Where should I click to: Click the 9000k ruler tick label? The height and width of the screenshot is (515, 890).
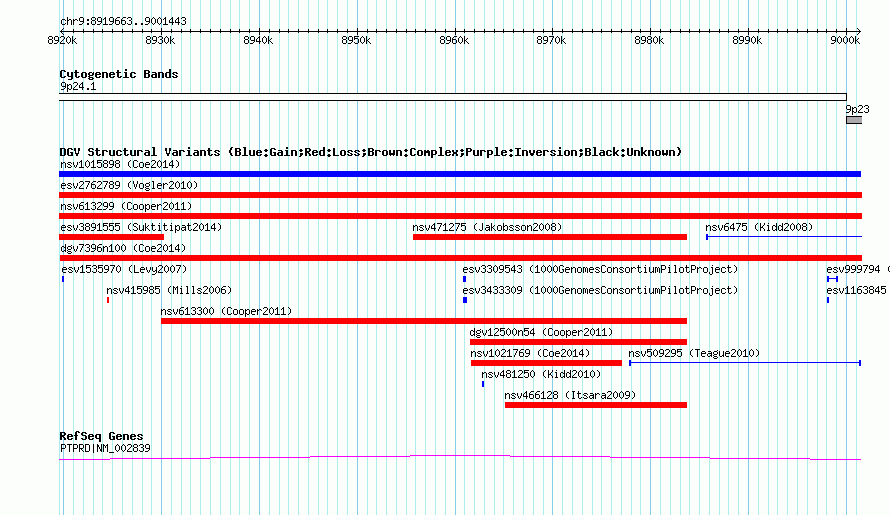(x=845, y=40)
